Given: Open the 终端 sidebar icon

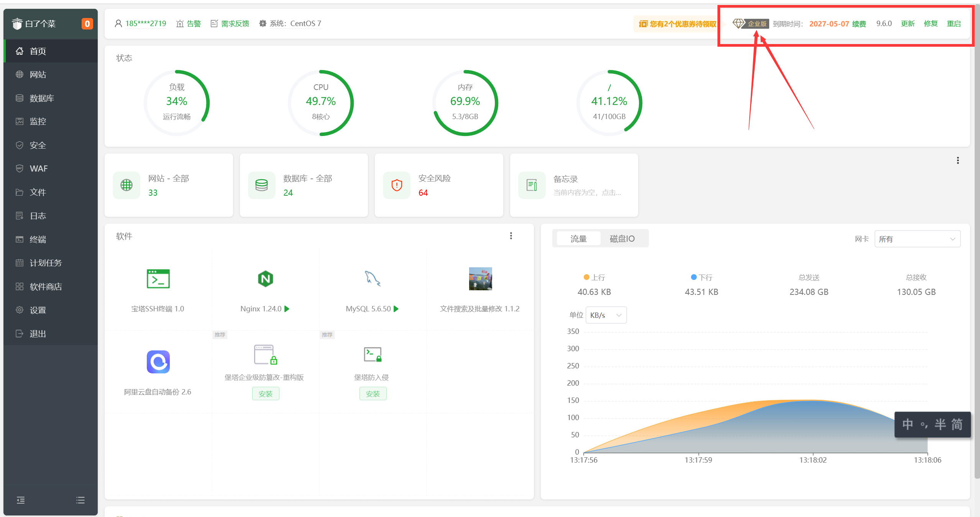Looking at the screenshot, I should (38, 239).
